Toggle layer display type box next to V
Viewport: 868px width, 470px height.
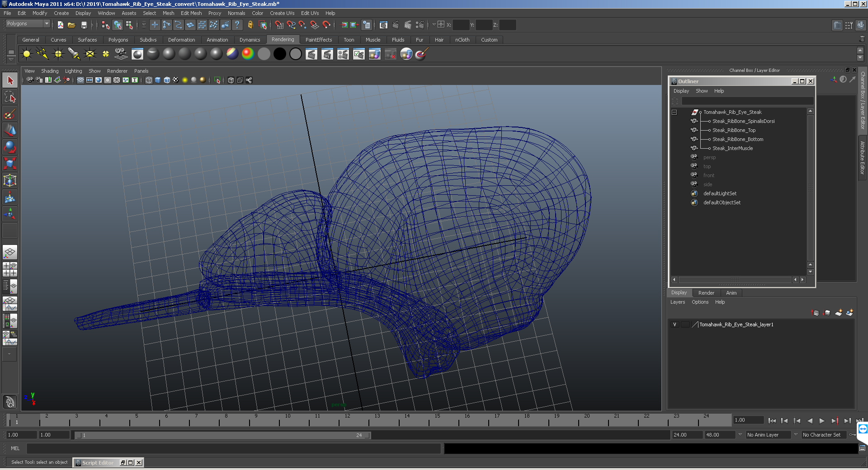pyautogui.click(x=685, y=324)
